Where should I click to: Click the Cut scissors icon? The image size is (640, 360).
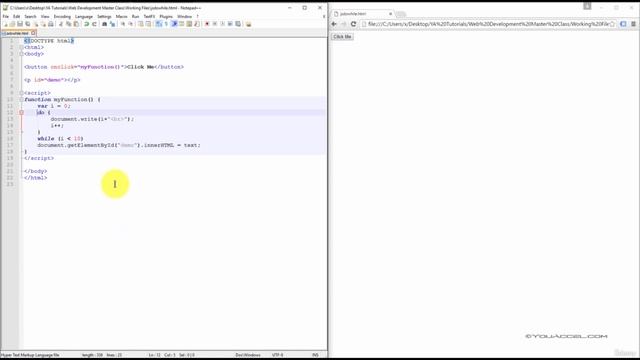61,24
